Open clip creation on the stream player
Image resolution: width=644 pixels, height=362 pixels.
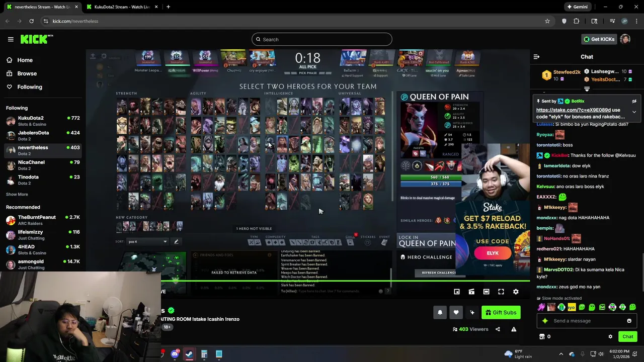tap(471, 292)
